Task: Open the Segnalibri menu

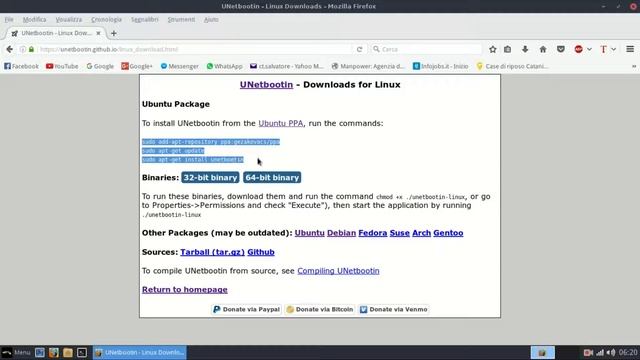Action: coord(144,20)
